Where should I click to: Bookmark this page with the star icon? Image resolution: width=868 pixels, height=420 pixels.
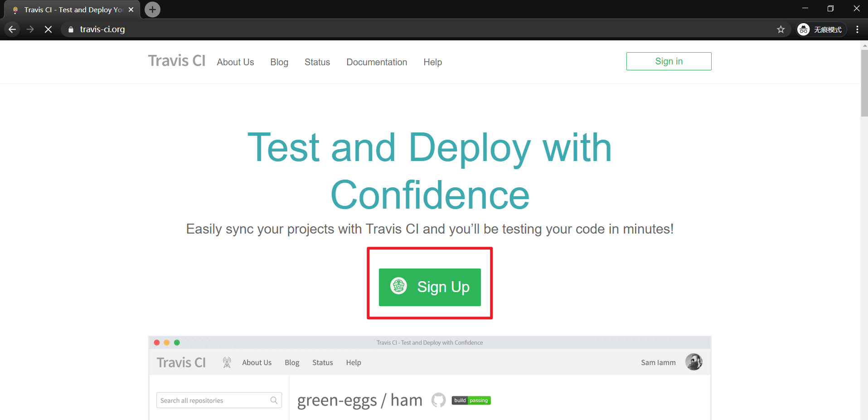coord(781,29)
